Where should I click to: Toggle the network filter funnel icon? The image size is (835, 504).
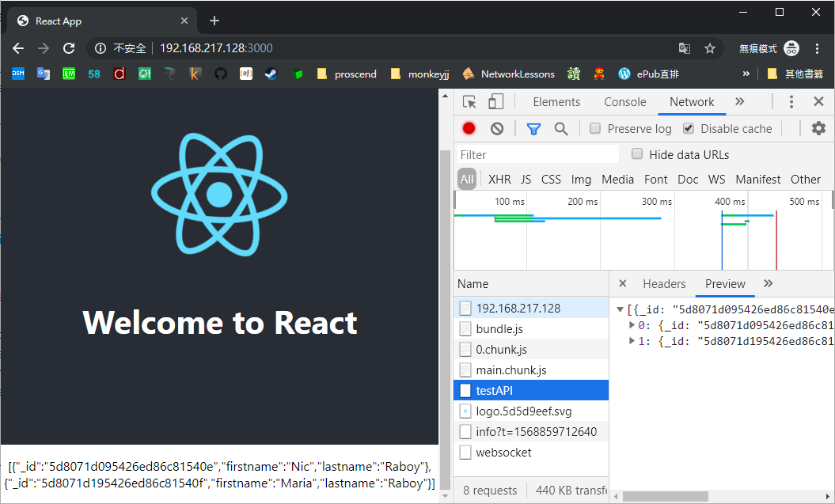point(533,129)
